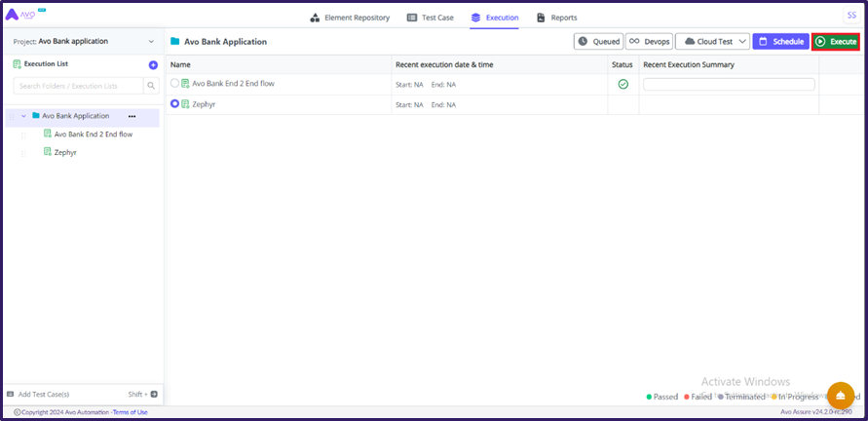Click the Recent Execution Summary progress bar
868x421 pixels.
pyautogui.click(x=728, y=85)
